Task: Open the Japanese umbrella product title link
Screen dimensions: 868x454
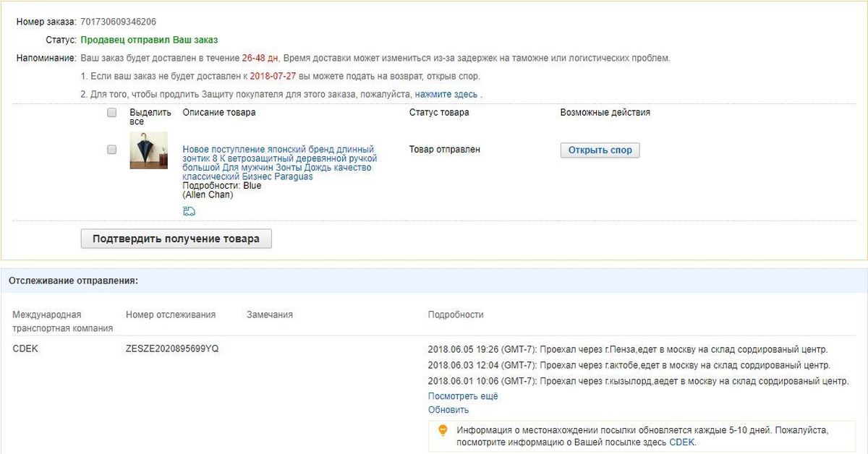Action: coord(278,163)
